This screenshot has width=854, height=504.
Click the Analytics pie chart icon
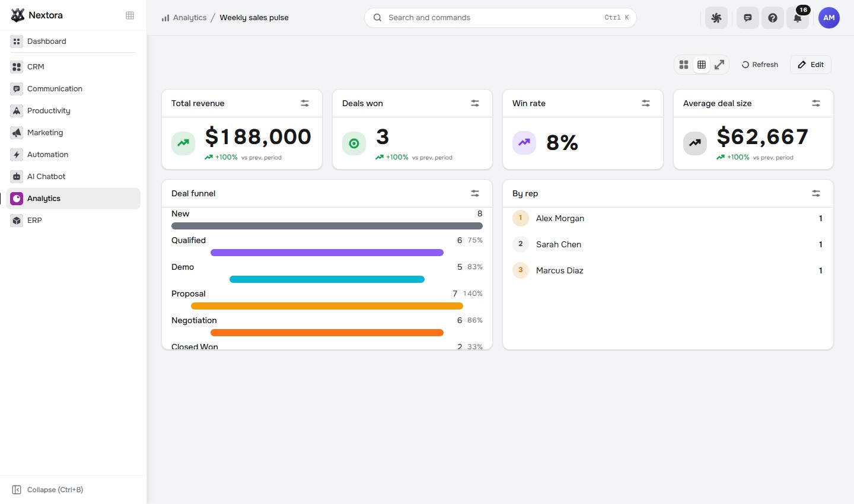17,199
